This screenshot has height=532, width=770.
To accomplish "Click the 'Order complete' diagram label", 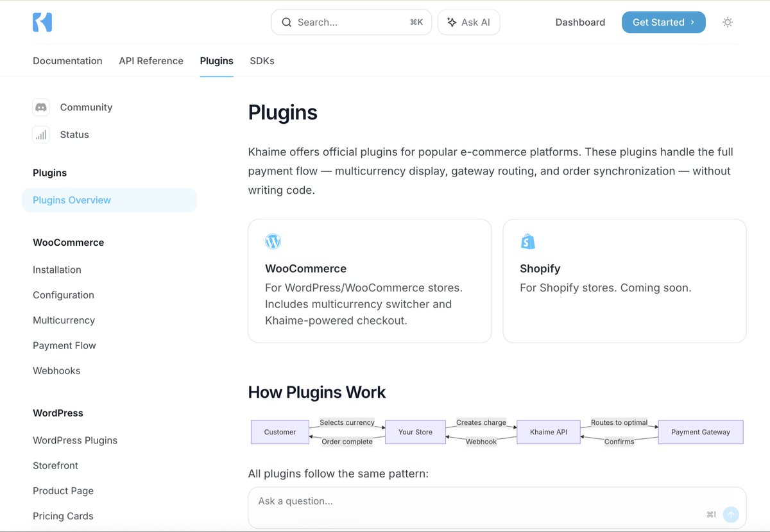I will (x=347, y=442).
